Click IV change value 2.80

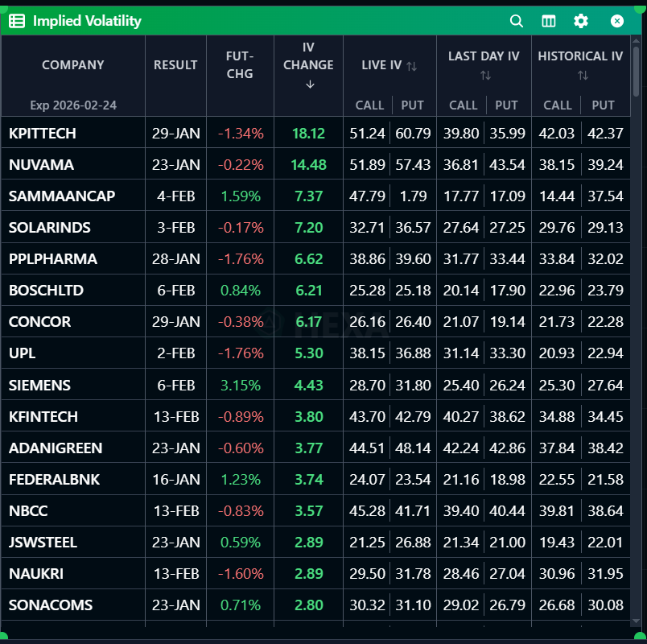309,605
